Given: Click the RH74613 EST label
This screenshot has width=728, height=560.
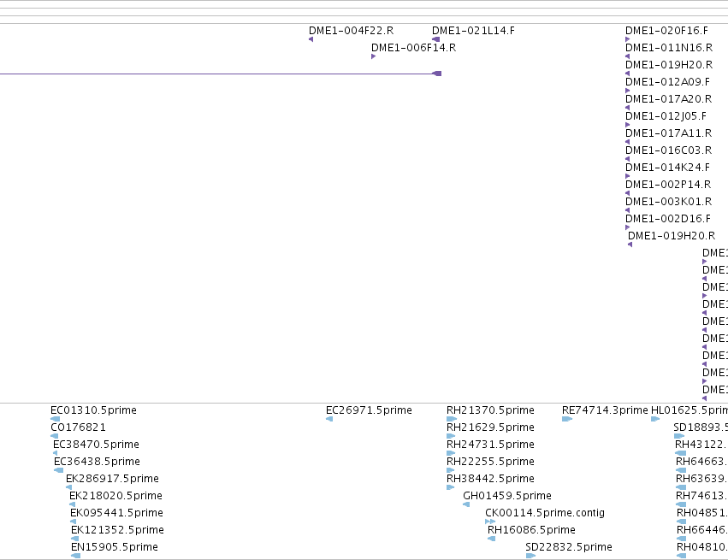Looking at the screenshot, I should coord(702,496).
